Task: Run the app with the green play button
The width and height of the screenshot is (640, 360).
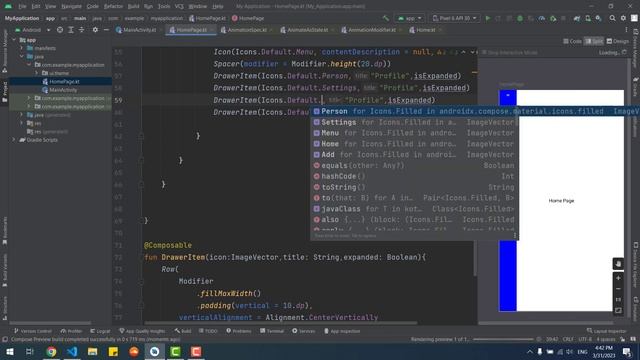Action: 487,18
